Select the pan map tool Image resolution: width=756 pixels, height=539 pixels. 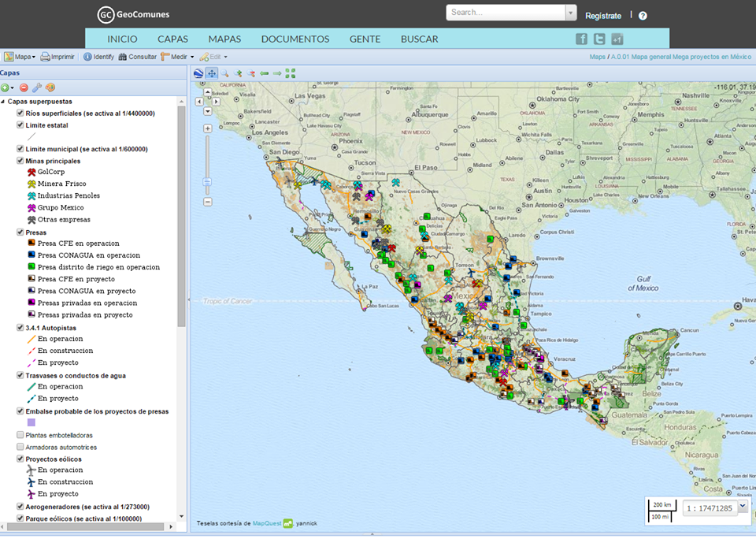click(x=212, y=73)
